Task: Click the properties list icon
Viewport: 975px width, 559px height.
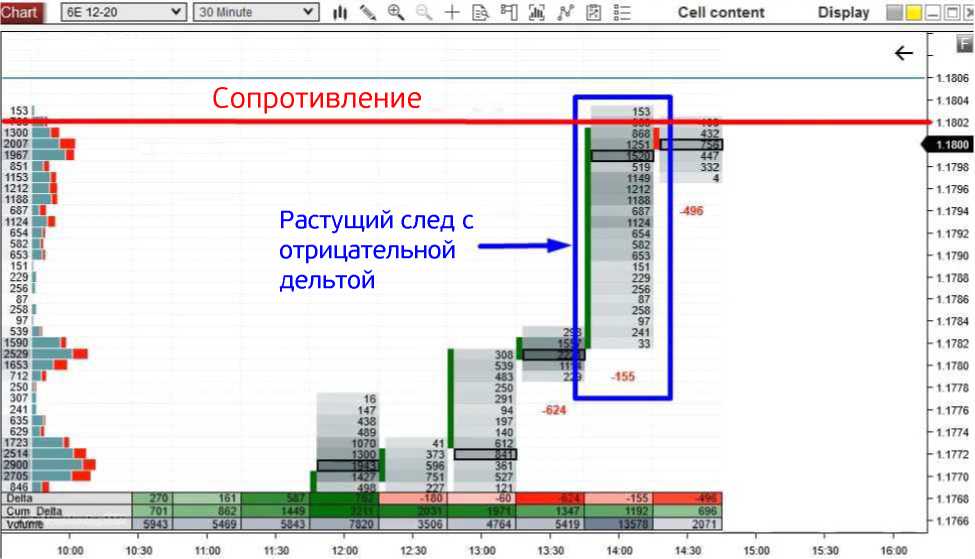Action: pos(623,13)
